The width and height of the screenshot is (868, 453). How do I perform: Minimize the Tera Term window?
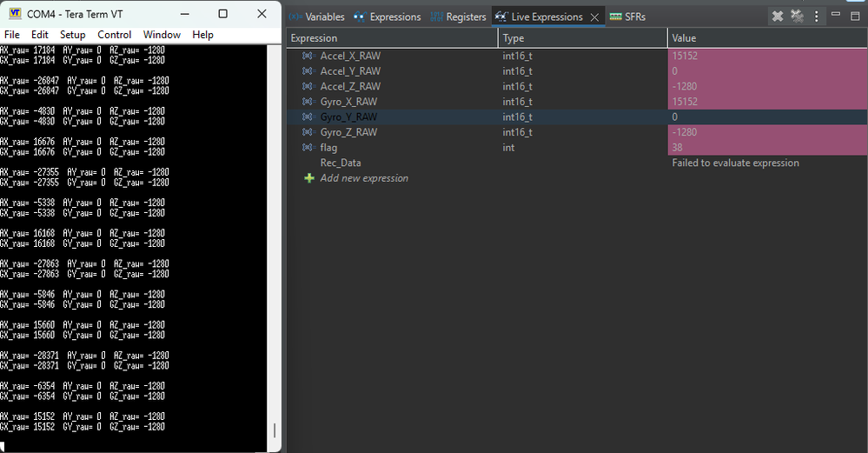[x=185, y=14]
